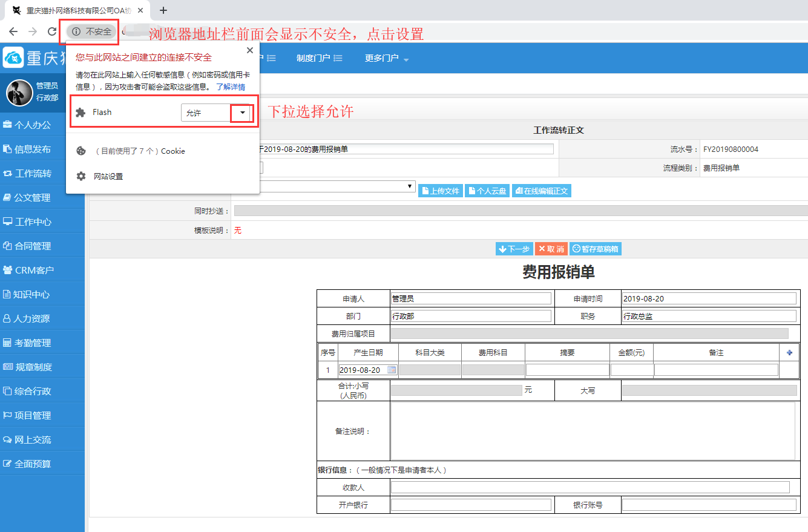Image resolution: width=808 pixels, height=532 pixels.
Task: Click the 了解详情 link
Action: coord(231,87)
